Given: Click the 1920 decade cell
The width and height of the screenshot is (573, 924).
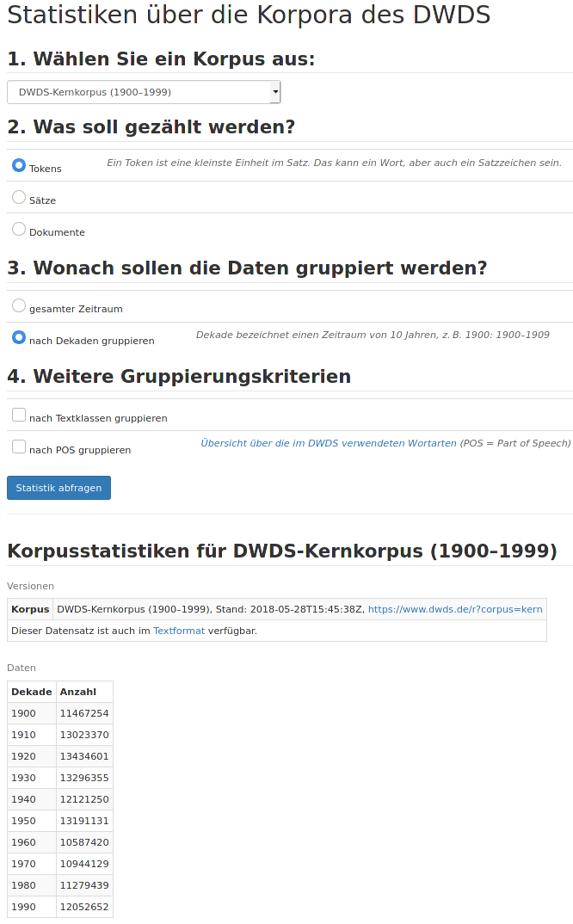Looking at the screenshot, I should click(x=32, y=756).
